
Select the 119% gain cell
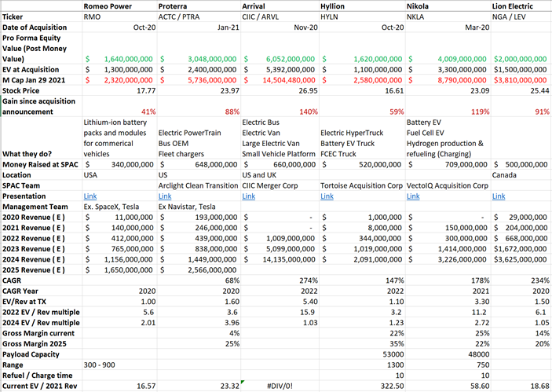pyautogui.click(x=448, y=107)
